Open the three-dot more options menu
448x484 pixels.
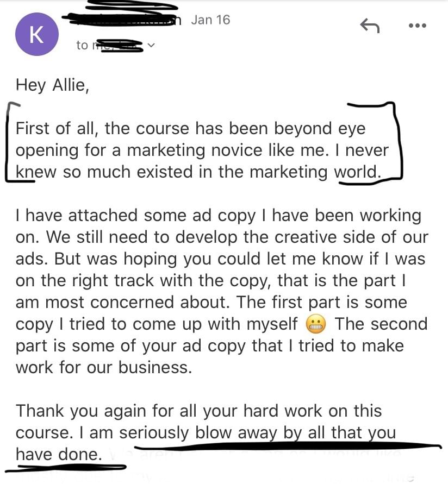tap(418, 26)
